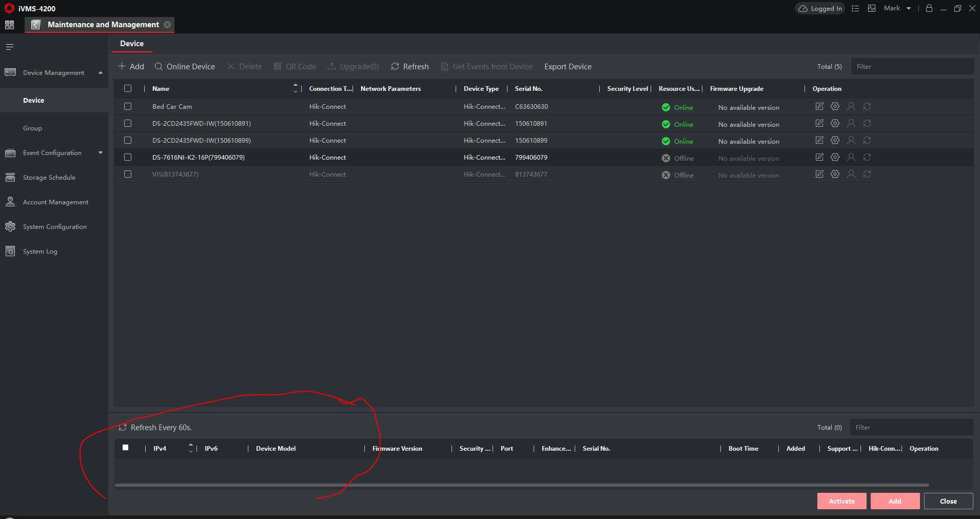Open the task list icon in title bar
The image size is (980, 519).
click(x=855, y=8)
